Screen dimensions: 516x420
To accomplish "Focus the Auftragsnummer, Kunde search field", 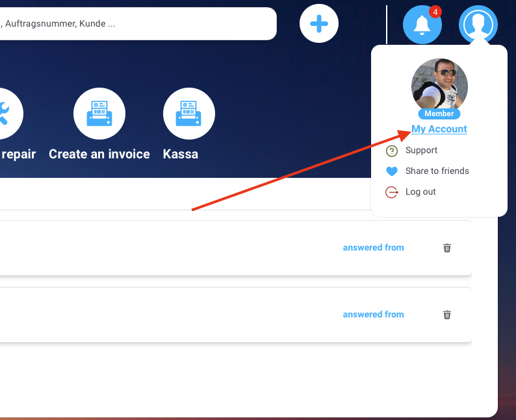I will (x=136, y=24).
